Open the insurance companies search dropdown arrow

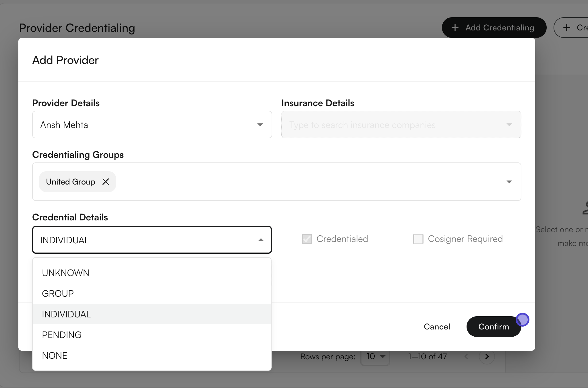pyautogui.click(x=509, y=125)
